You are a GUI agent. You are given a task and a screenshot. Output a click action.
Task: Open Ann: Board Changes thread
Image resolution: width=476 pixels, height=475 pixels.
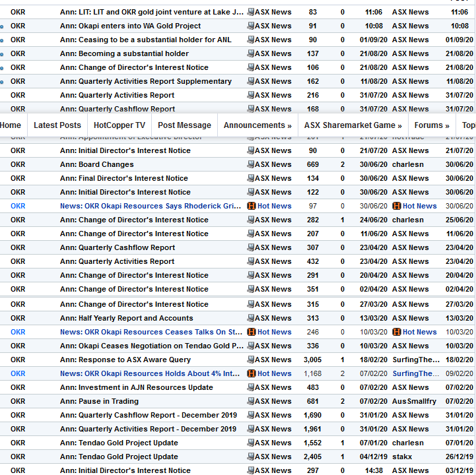(x=96, y=164)
